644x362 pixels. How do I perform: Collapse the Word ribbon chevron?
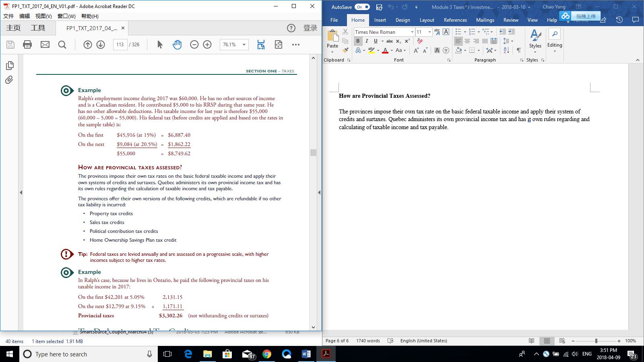(x=638, y=60)
